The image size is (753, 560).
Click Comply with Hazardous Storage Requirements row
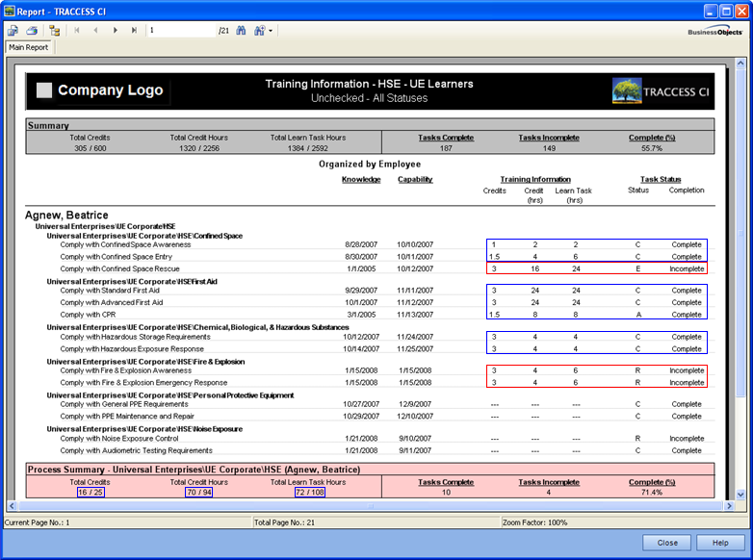point(370,337)
